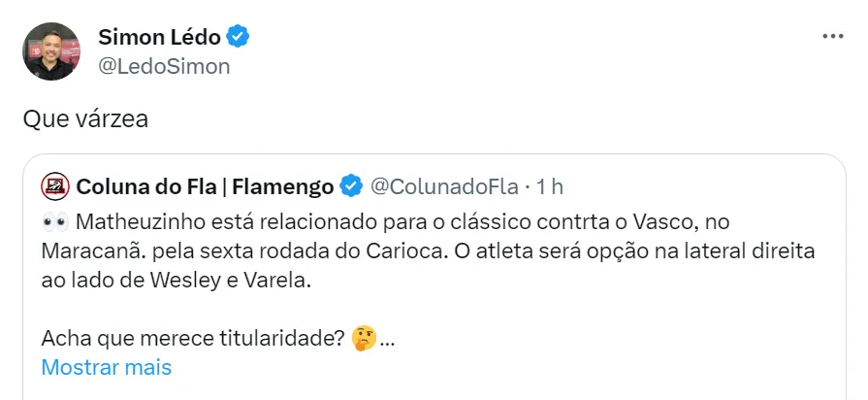Image resolution: width=868 pixels, height=400 pixels.
Task: Click Simon Lédo's profile photo
Action: (x=51, y=51)
